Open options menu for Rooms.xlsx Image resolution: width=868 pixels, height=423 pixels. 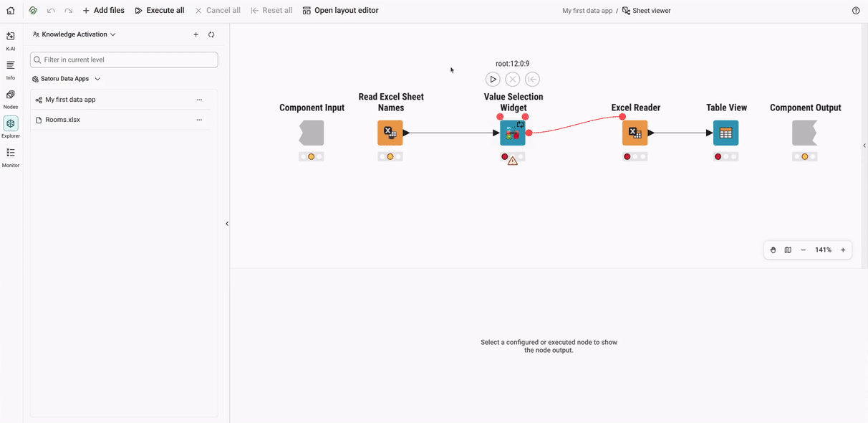(199, 120)
